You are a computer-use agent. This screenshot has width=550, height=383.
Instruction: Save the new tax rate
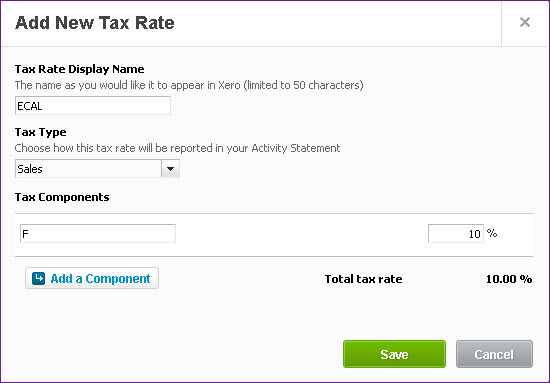click(x=394, y=354)
